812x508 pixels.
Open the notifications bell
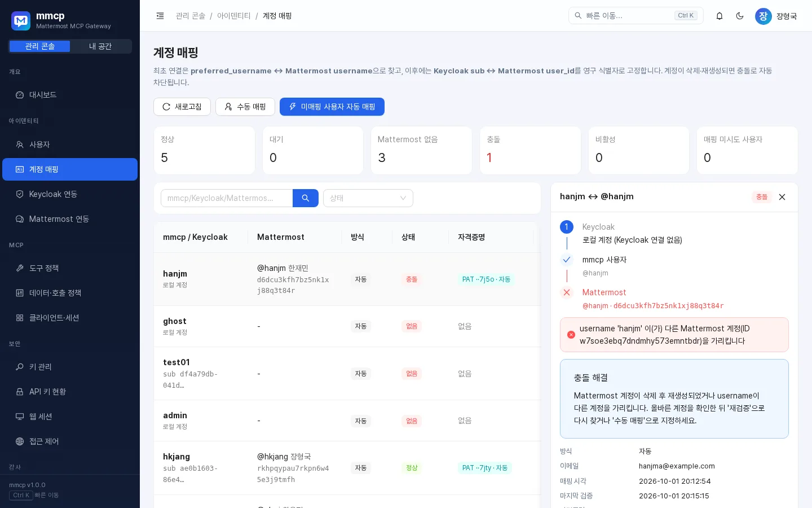720,16
